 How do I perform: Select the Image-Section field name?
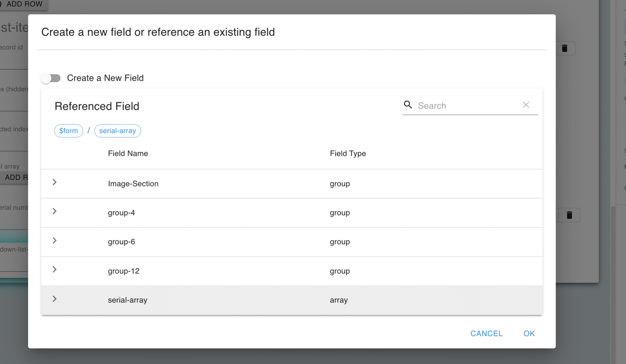tap(133, 184)
